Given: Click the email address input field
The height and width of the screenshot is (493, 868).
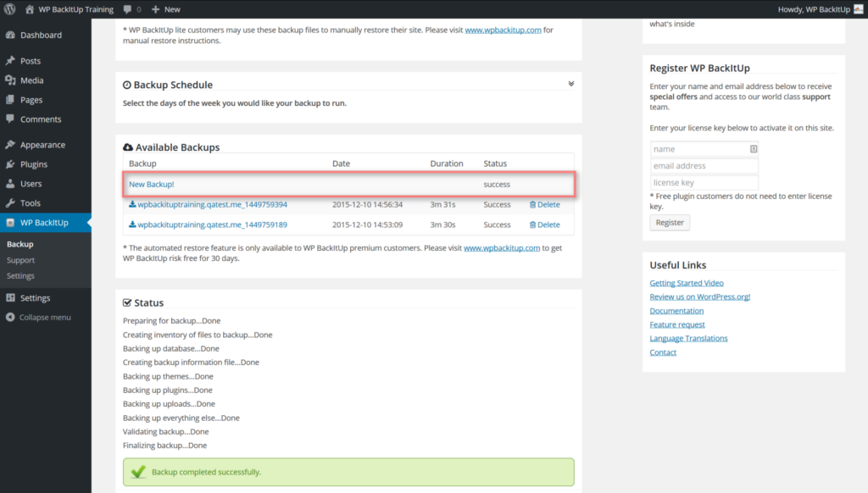Looking at the screenshot, I should (x=704, y=165).
